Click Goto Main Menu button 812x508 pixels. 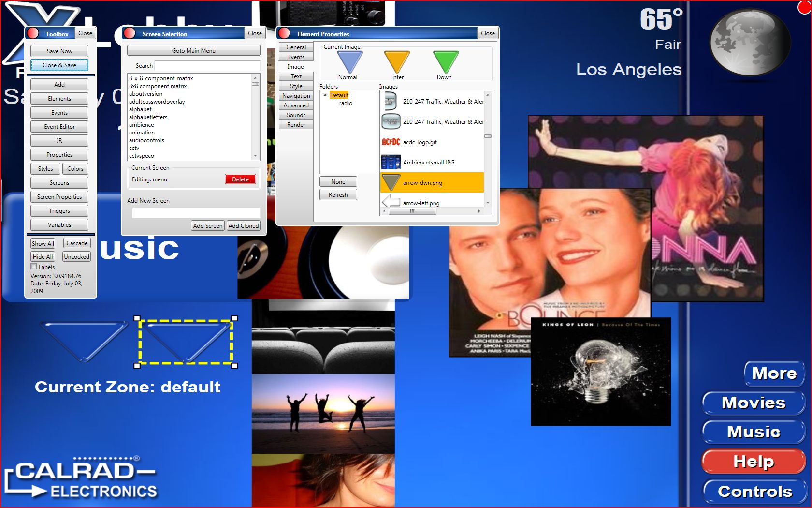pyautogui.click(x=194, y=51)
